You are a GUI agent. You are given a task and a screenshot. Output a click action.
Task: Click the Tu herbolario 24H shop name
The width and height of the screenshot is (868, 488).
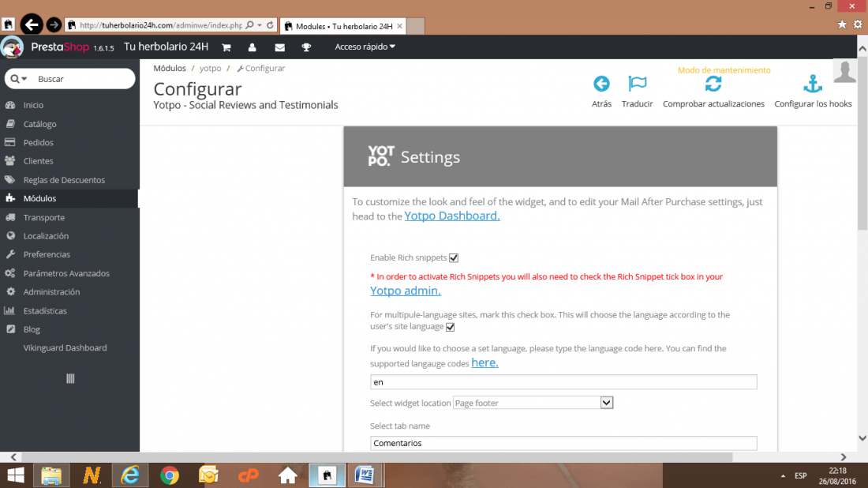tap(166, 47)
